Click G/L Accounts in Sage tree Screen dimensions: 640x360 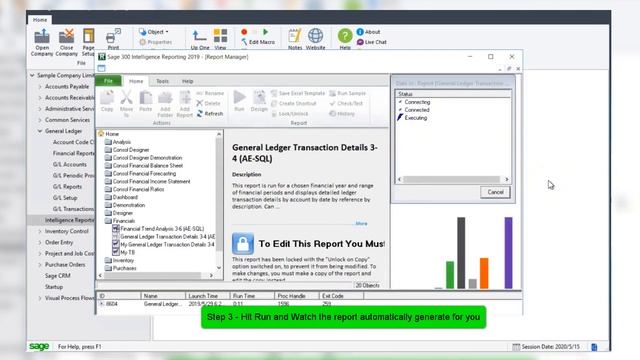click(69, 164)
